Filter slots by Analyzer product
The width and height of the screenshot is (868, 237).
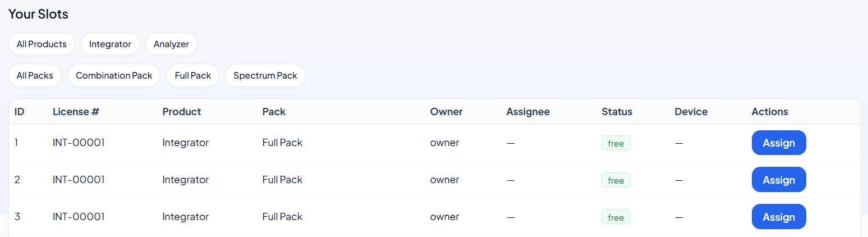(x=171, y=44)
